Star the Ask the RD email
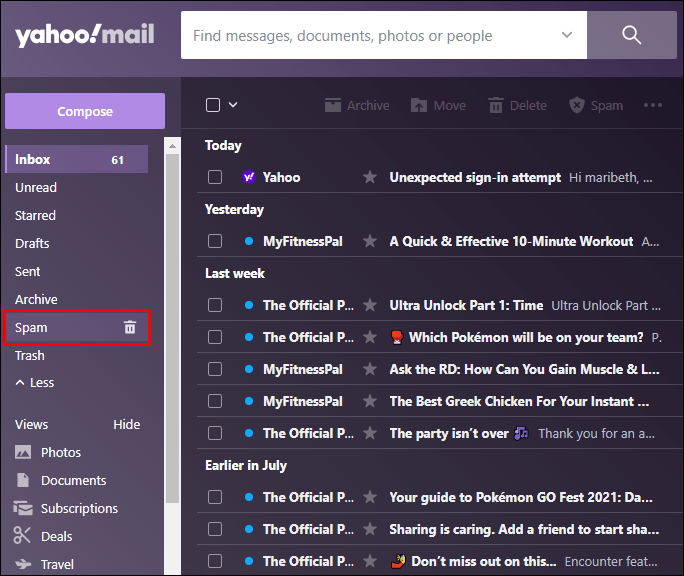This screenshot has height=576, width=684. tap(370, 369)
